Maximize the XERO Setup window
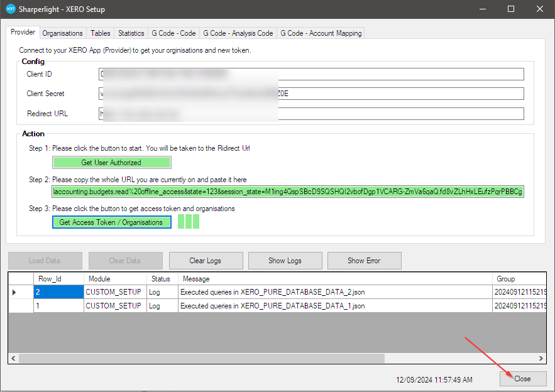555x392 pixels. tap(511, 9)
